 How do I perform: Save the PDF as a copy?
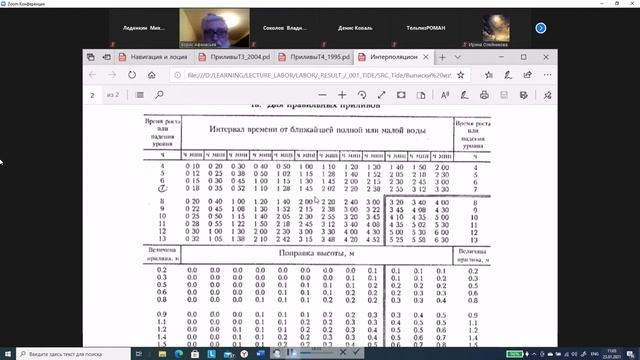[524, 95]
